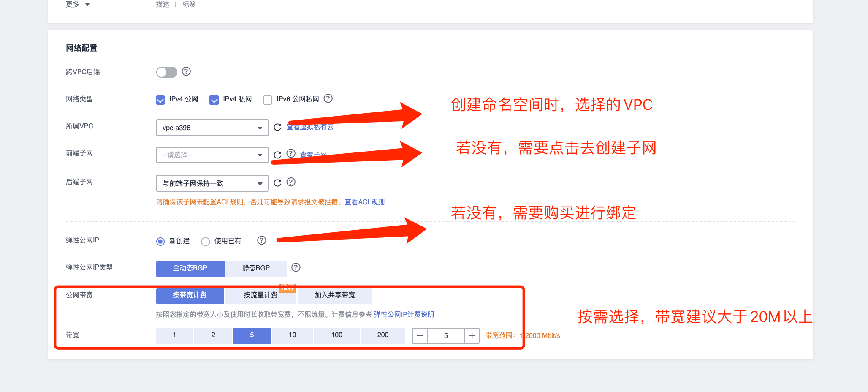Click help icon beside 使用已有 option

[x=262, y=240]
